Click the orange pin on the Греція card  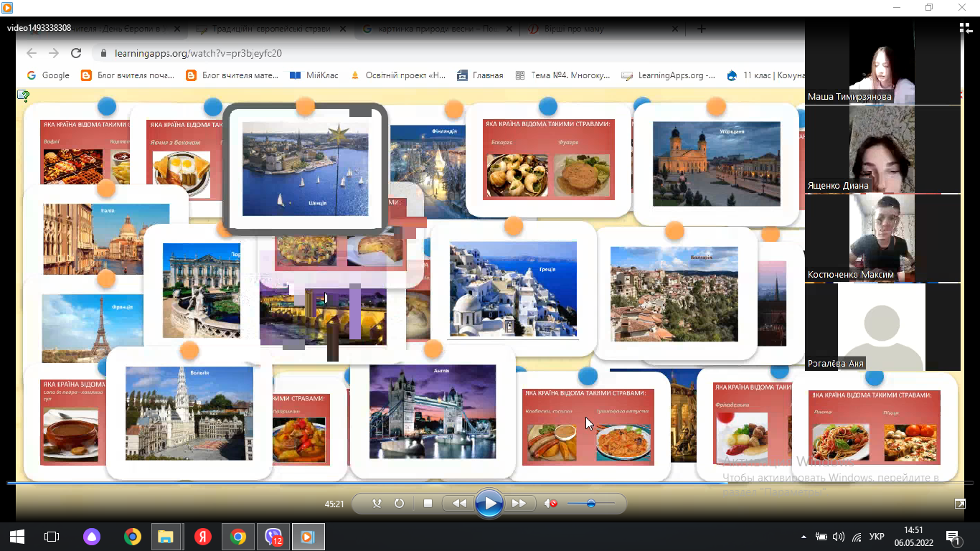(x=514, y=226)
